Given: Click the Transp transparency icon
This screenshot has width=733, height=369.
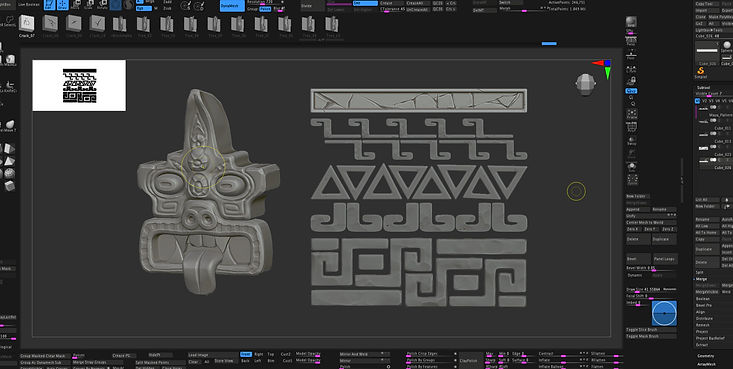Looking at the screenshot, I should click(x=632, y=140).
